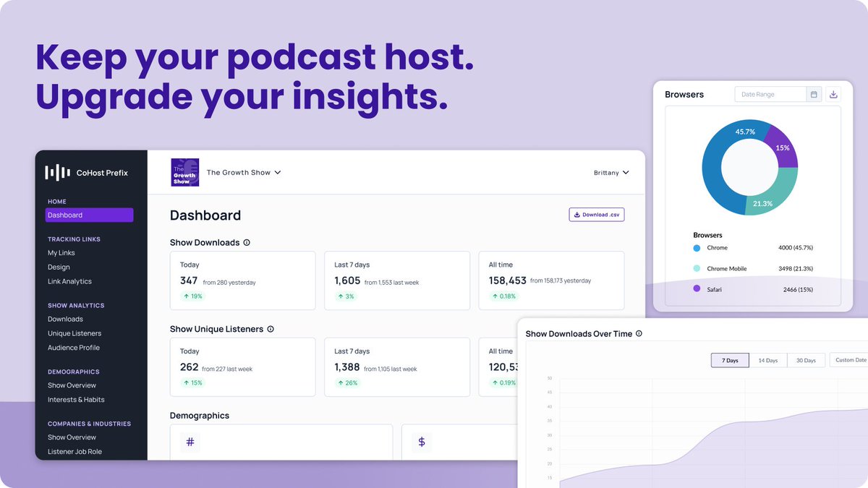Image resolution: width=868 pixels, height=488 pixels.
Task: Click the '3498 (21.3%)' Chrome Mobile value
Action: coord(796,268)
